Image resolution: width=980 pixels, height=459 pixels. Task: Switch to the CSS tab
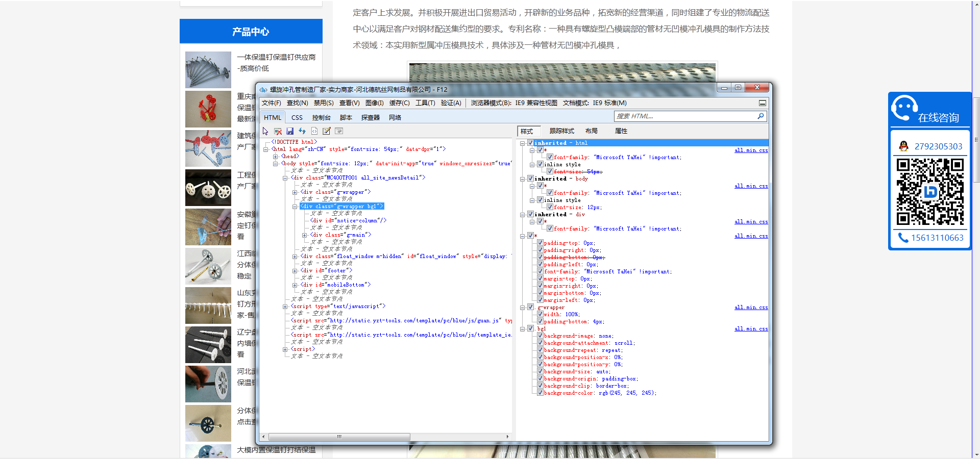click(x=297, y=118)
